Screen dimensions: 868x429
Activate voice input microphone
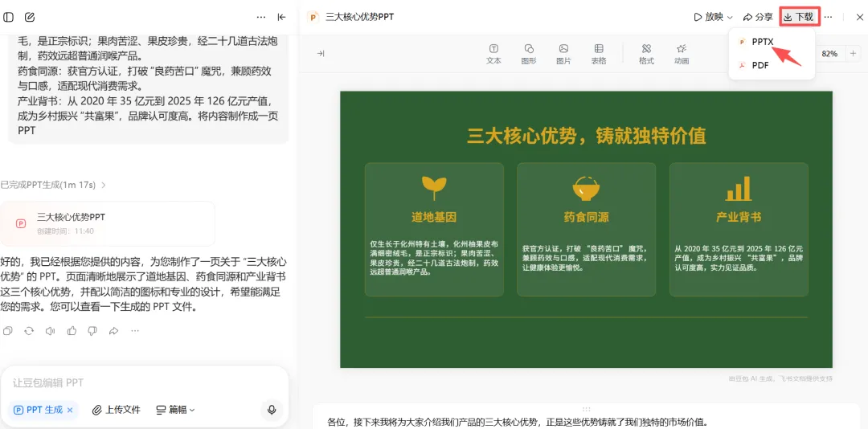272,411
